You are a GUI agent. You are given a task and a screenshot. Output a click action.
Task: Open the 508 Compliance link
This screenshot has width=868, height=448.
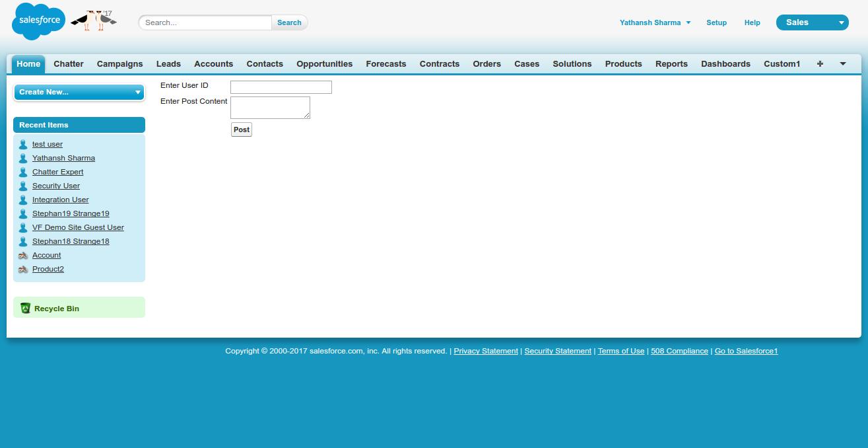(679, 351)
